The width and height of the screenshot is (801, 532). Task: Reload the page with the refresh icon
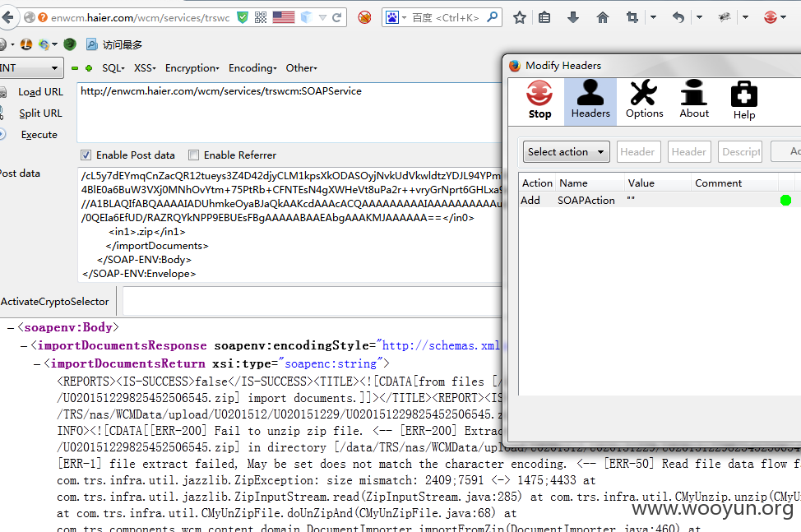click(336, 18)
